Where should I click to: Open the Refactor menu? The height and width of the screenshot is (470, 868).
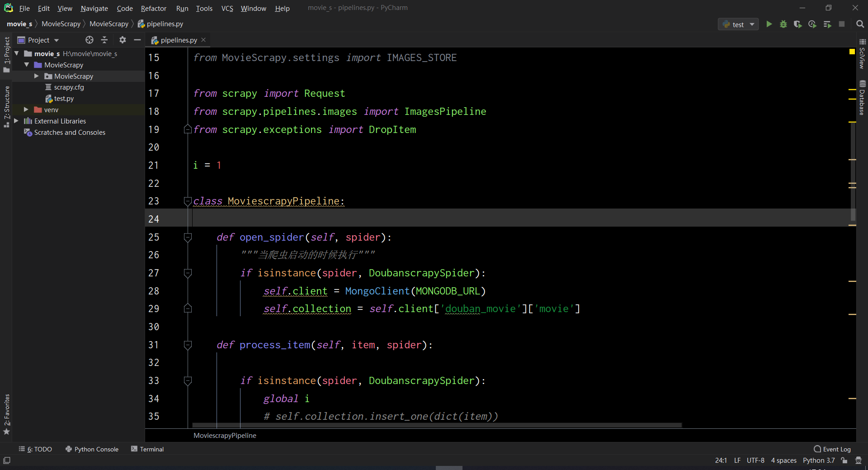[153, 8]
